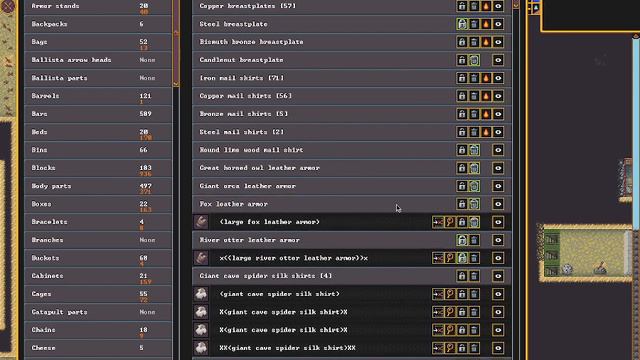Melt the Steel breastplate
The image size is (640, 360).
click(486, 24)
